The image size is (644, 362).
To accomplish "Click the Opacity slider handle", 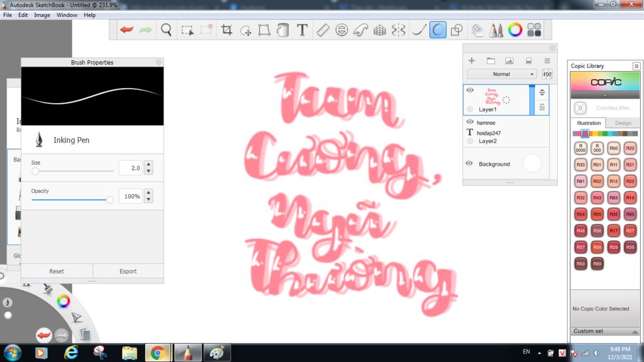I will click(109, 200).
